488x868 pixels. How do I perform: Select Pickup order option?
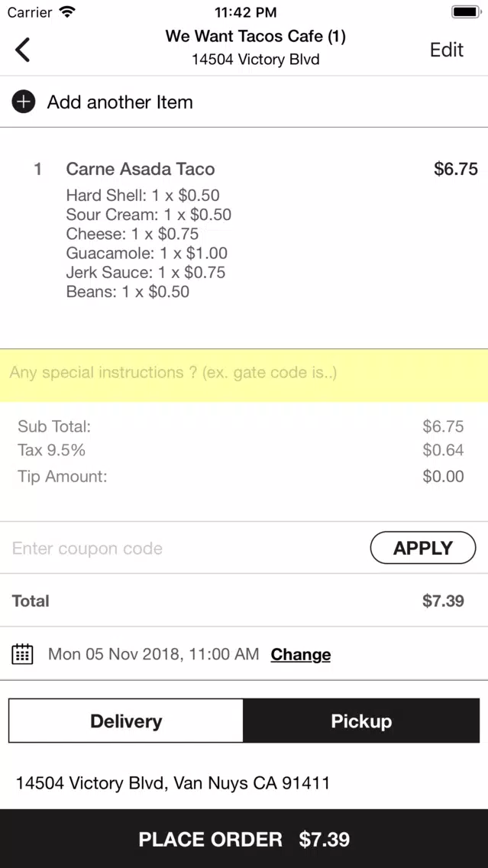361,721
